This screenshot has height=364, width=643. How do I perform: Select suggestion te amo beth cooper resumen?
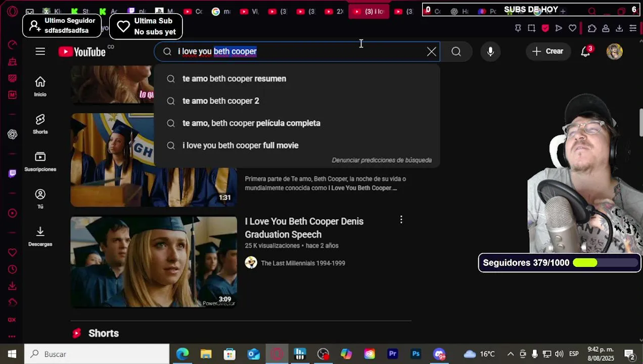[297, 79]
